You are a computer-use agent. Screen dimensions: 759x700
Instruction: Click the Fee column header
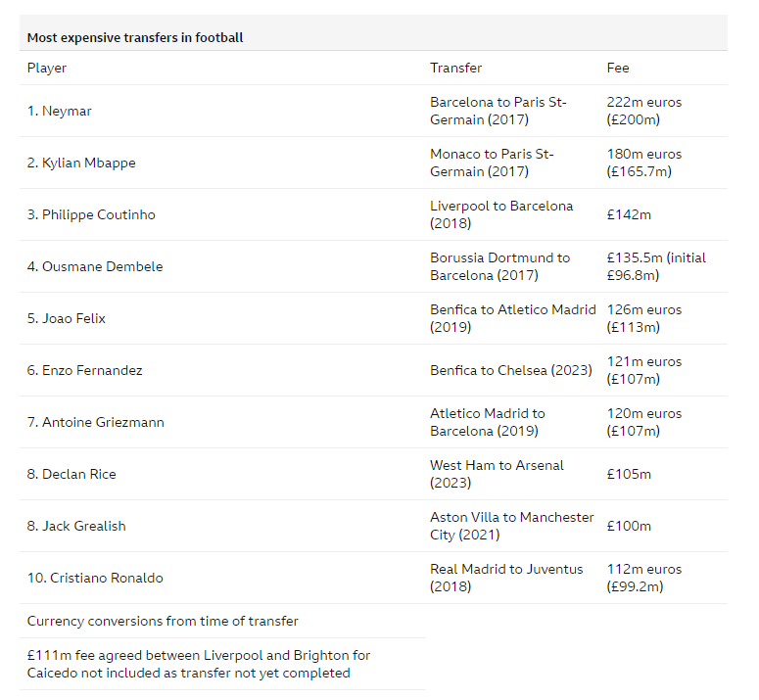click(618, 68)
